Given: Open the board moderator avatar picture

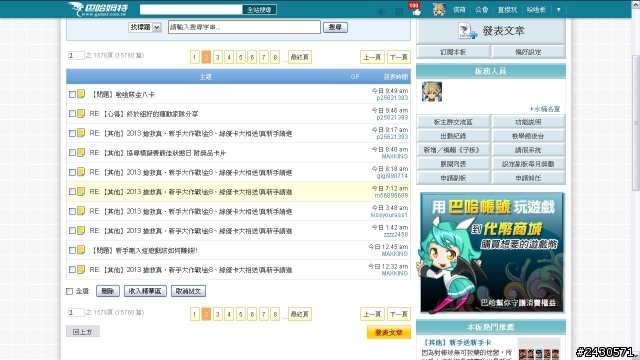Looking at the screenshot, I should pyautogui.click(x=432, y=91).
